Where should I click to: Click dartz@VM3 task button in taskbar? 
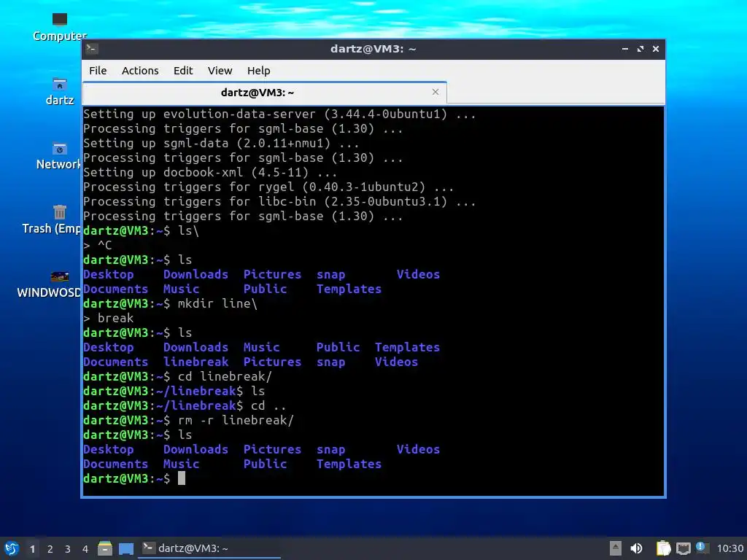click(209, 548)
